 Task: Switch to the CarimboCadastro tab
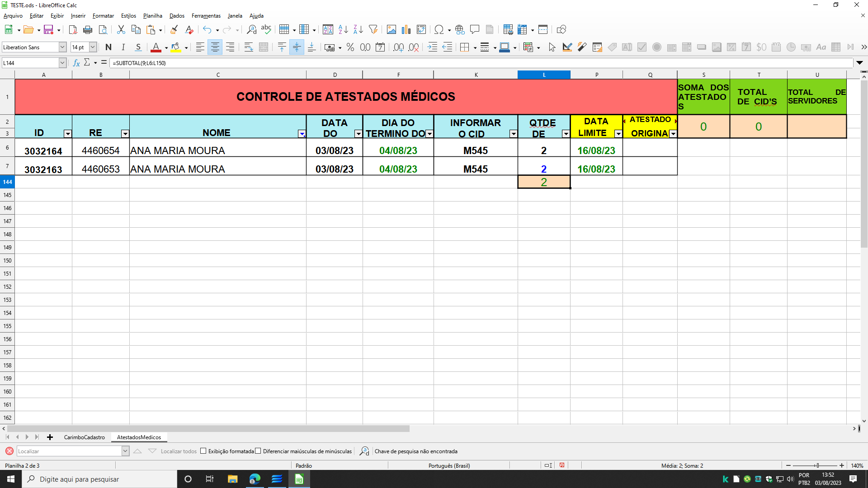coord(84,437)
